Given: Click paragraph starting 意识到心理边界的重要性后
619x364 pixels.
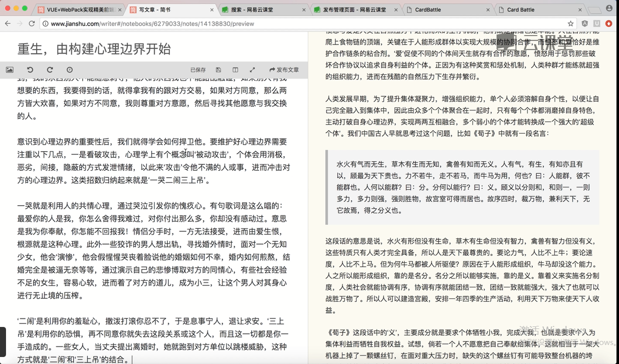Looking at the screenshot, I should click(x=153, y=161).
